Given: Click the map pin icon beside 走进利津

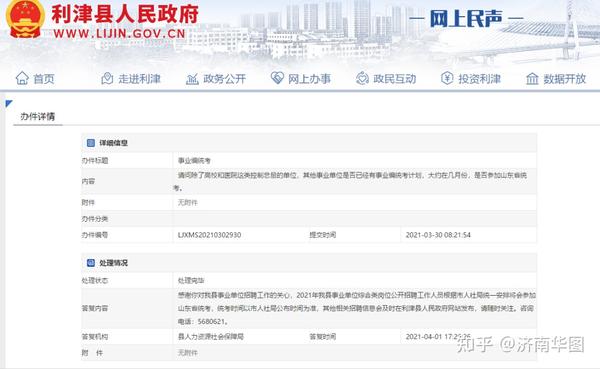Looking at the screenshot, I should click(107, 78).
